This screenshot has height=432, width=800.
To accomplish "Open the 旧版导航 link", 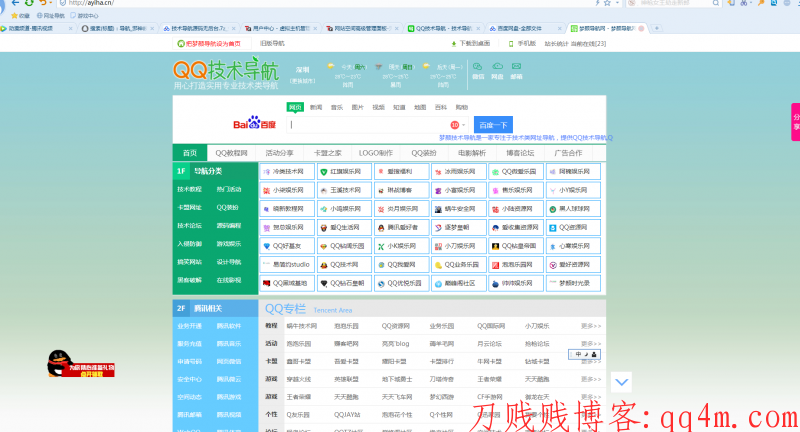I will 272,43.
